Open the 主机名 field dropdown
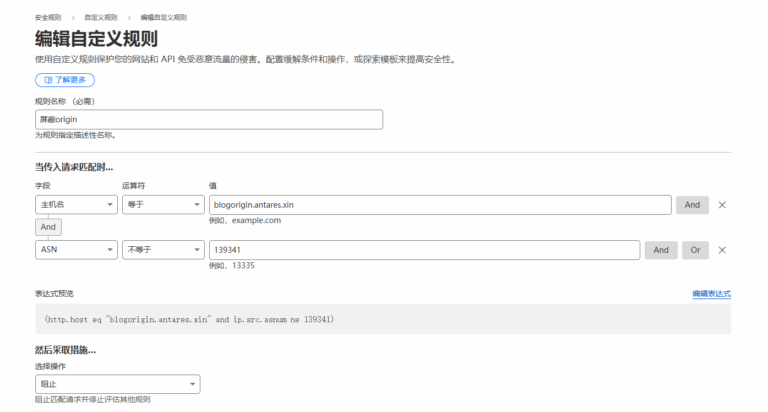Viewport: 768px width, 412px height. click(x=76, y=205)
